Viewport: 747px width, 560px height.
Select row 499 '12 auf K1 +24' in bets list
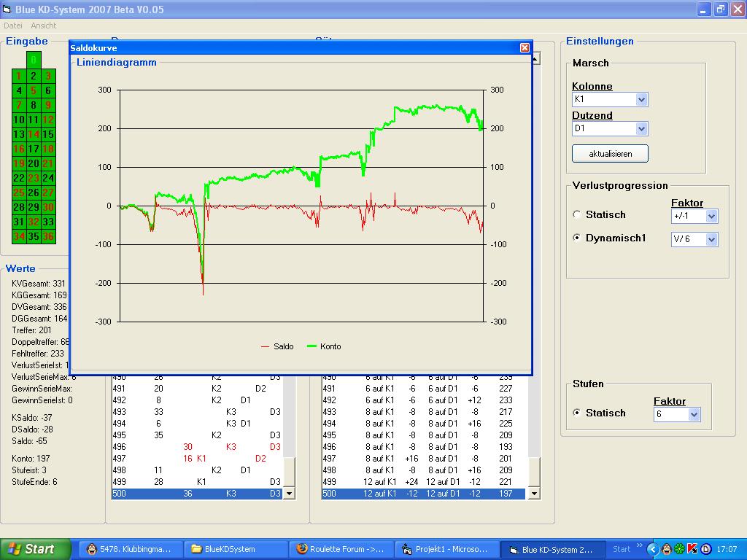(424, 482)
